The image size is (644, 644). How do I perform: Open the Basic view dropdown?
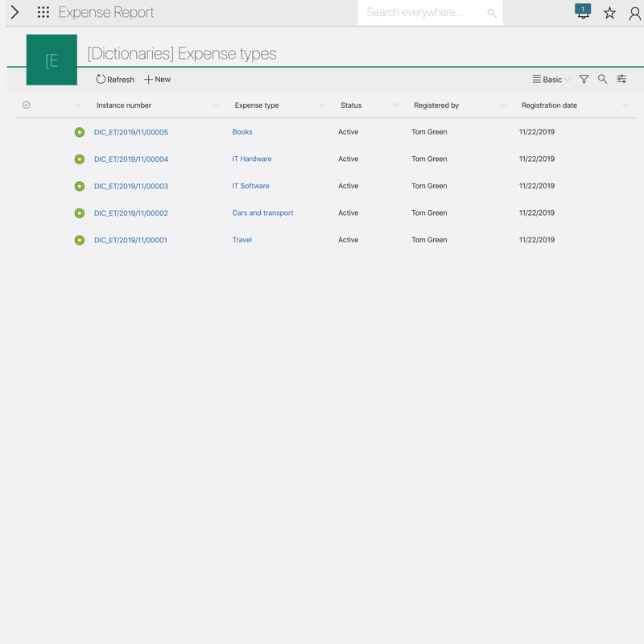(551, 80)
